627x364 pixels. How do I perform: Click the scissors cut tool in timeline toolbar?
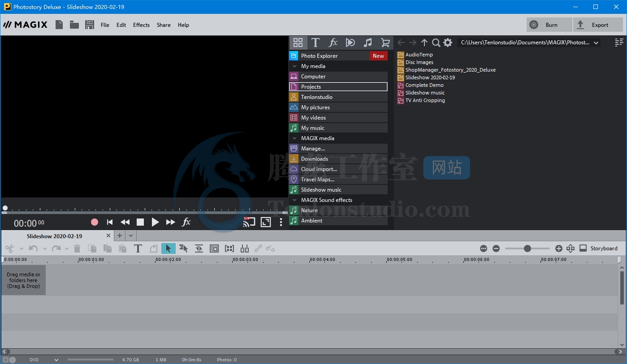click(x=10, y=248)
